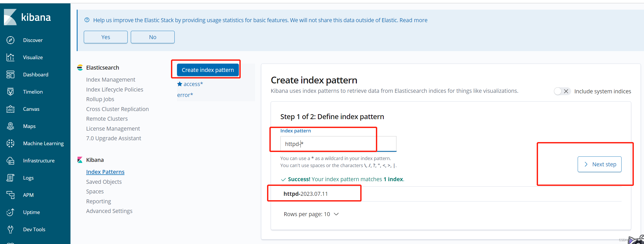Open Canvas via its easel icon
The image size is (644, 244).
(10, 109)
